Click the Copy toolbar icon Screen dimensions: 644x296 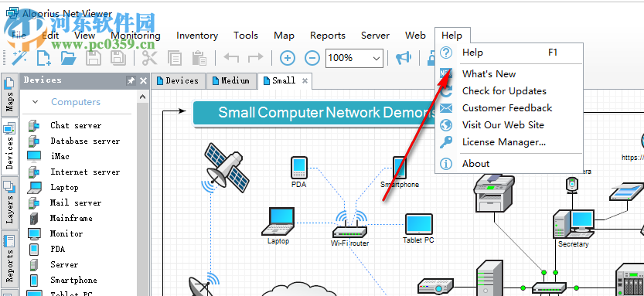[175, 58]
